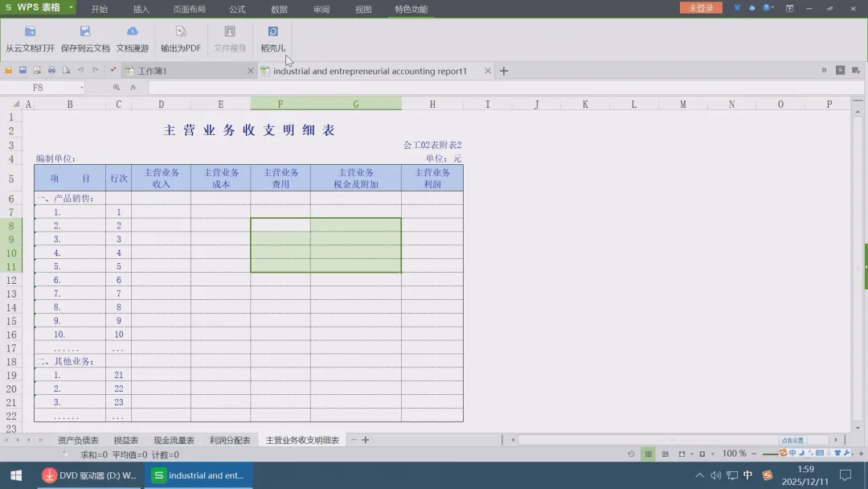Open the sheet list ellipsis next to sheet tabs
This screenshot has width=868, height=489.
tap(354, 440)
